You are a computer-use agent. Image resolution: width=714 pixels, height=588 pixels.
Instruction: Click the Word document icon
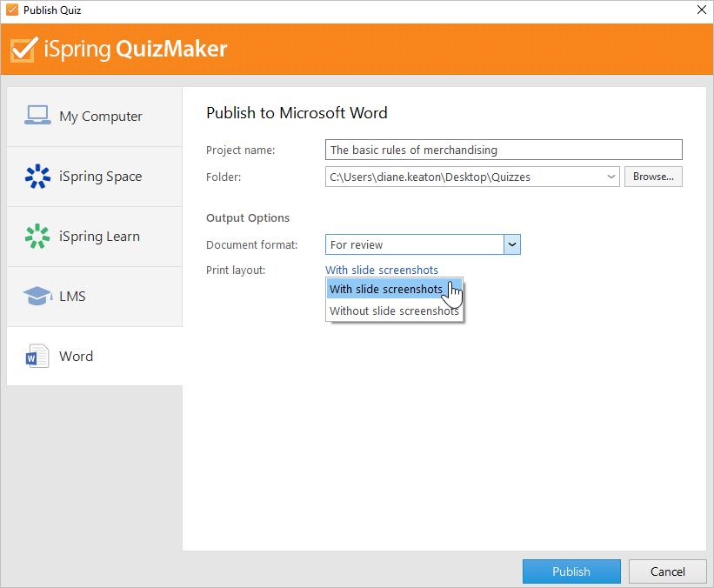coord(37,356)
